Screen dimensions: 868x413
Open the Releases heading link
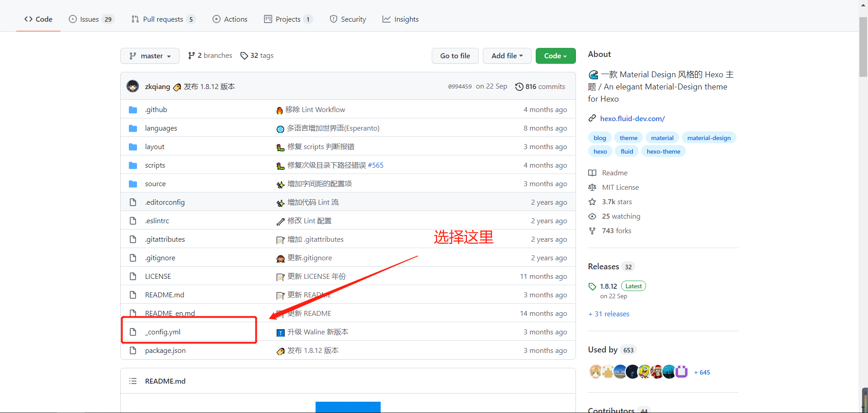611,267
